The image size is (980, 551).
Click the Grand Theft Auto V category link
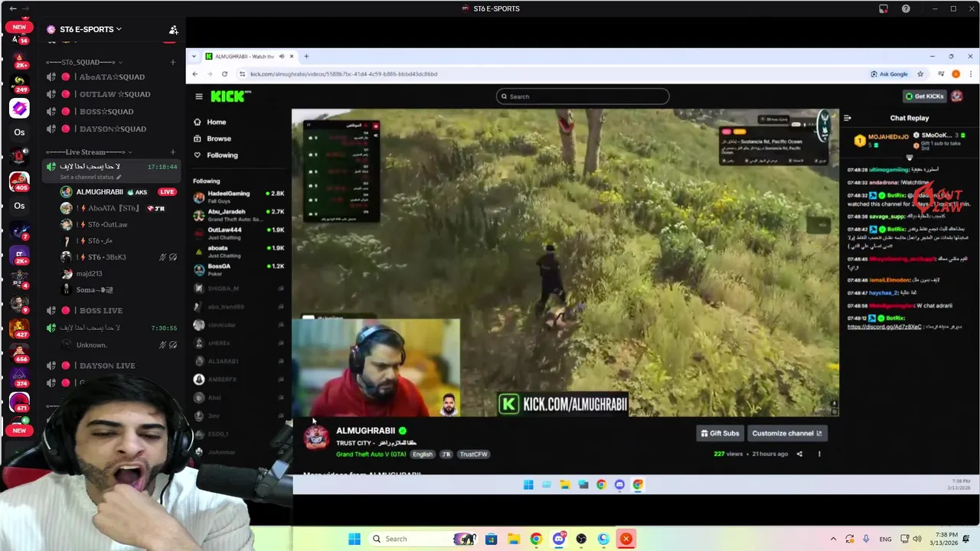click(371, 455)
